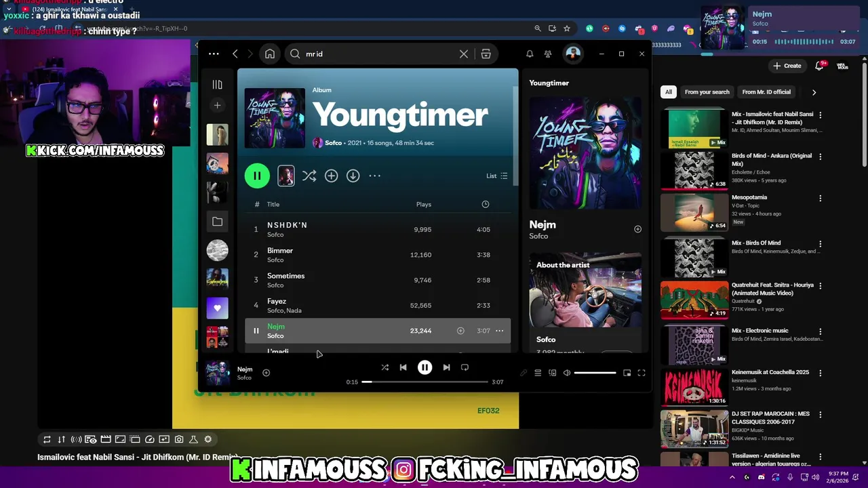Screen dimensions: 868x488
Task: Go back in Spotify navigation
Action: (x=235, y=54)
